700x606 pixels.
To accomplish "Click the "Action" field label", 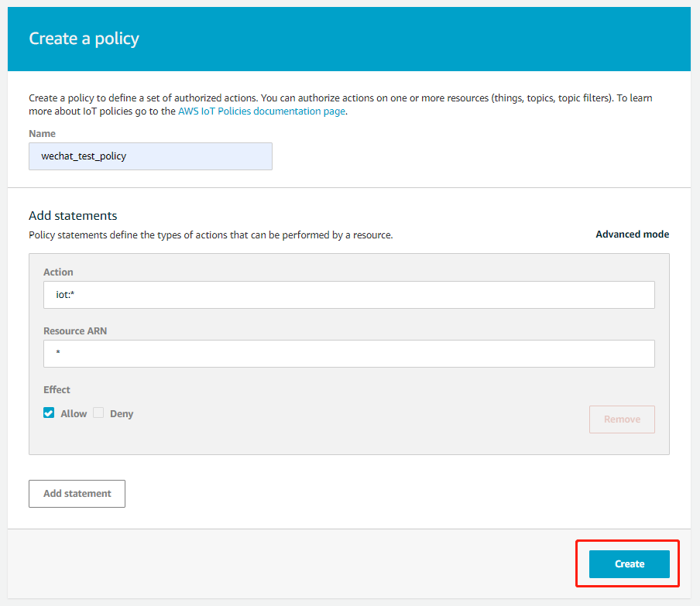I will tap(58, 272).
